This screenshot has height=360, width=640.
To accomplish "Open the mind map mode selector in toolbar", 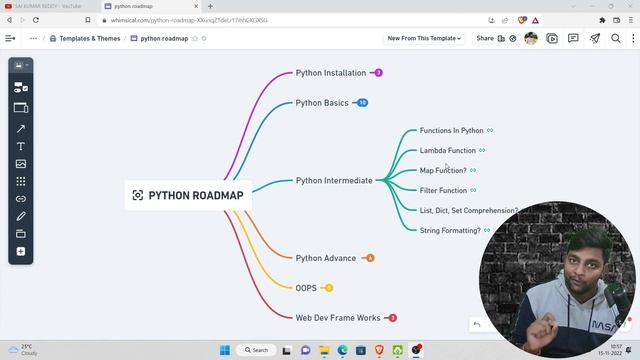I will click(21, 65).
